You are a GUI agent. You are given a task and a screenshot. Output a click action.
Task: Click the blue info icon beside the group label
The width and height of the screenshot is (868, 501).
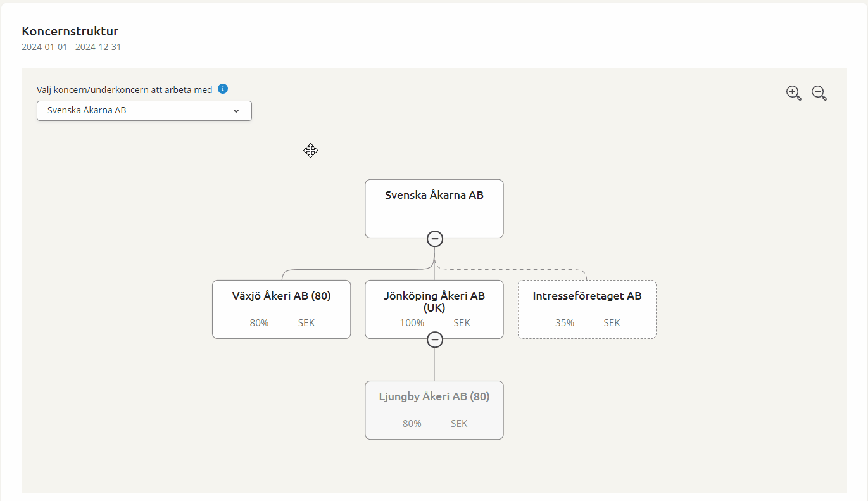pos(223,89)
